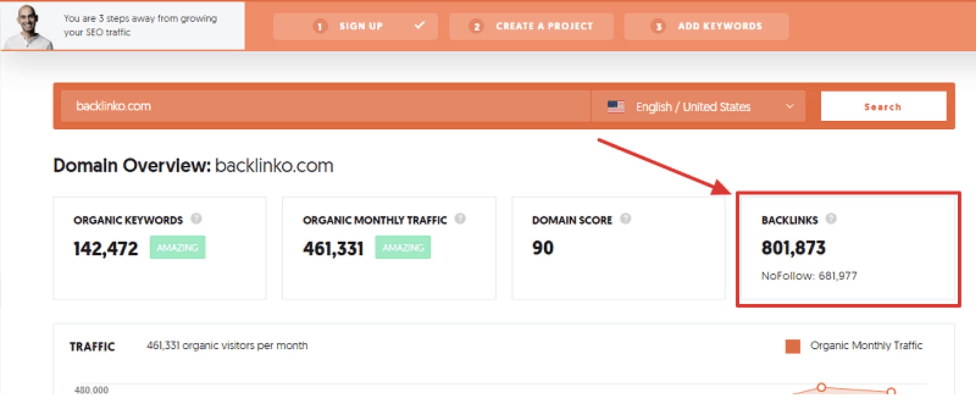The image size is (980, 410).
Task: Click the backlinko.com domain input field
Action: pyautogui.click(x=326, y=106)
